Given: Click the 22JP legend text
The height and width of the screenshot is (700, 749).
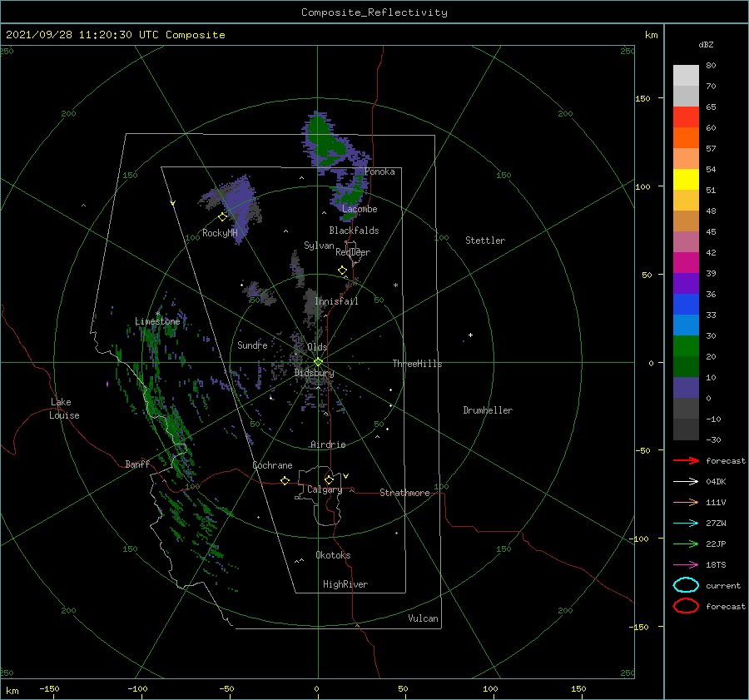Looking at the screenshot, I should tap(716, 544).
